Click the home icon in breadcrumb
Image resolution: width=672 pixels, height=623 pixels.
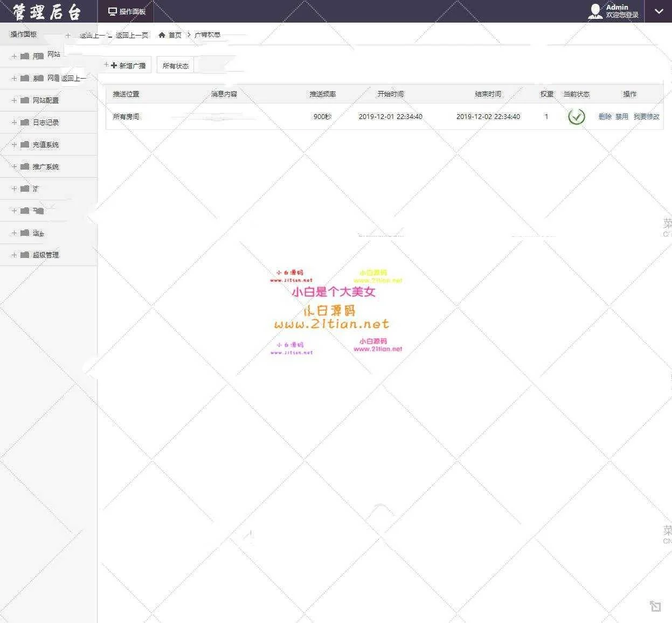coord(162,35)
